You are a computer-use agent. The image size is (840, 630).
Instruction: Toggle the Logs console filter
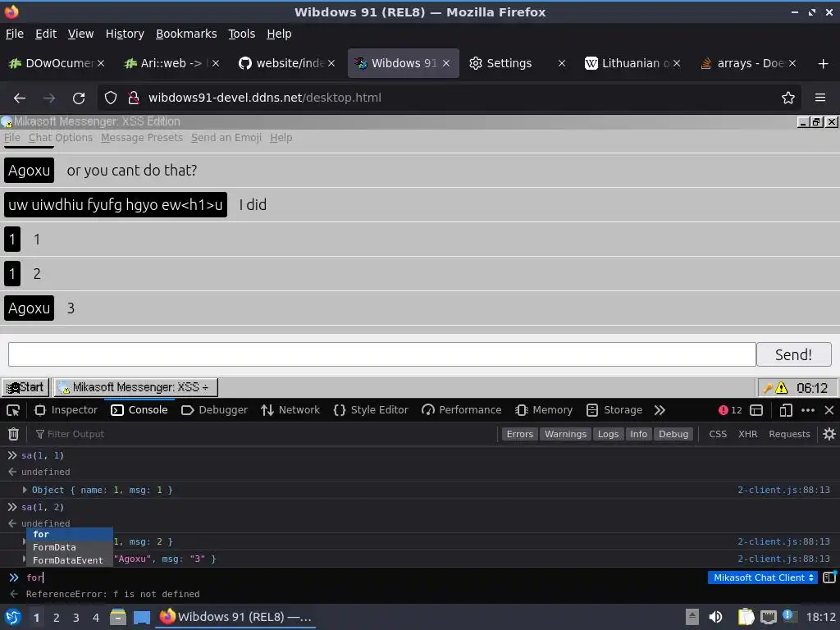point(608,434)
